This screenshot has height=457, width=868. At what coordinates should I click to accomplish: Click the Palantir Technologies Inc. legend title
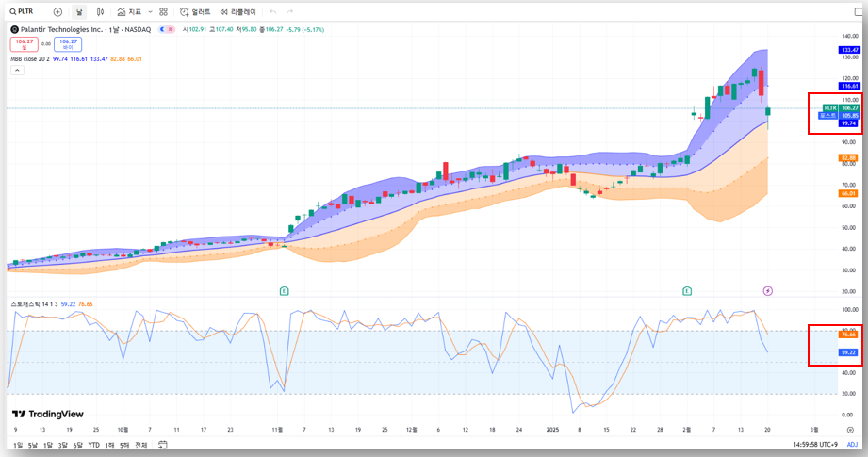coord(62,29)
